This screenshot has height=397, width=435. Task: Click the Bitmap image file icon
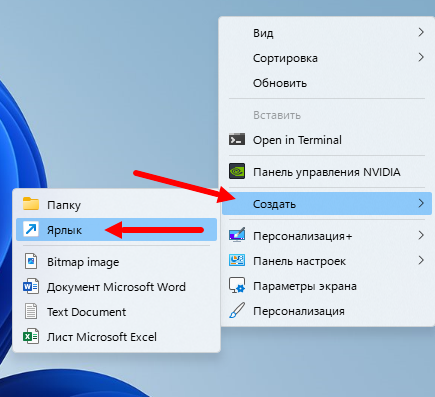pyautogui.click(x=31, y=261)
